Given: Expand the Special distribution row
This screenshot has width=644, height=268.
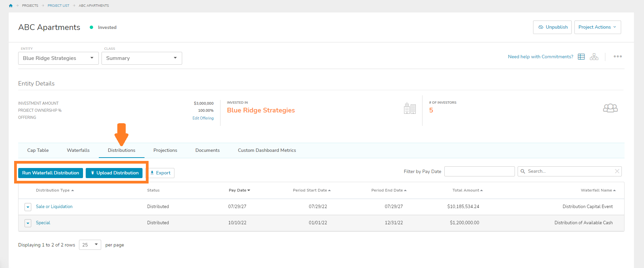Looking at the screenshot, I should click(x=28, y=223).
